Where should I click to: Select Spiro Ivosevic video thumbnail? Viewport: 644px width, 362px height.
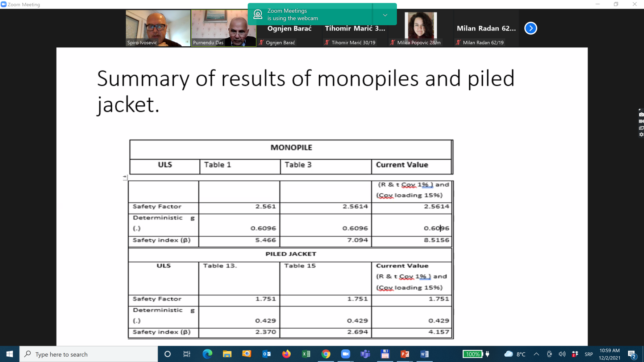pos(158,28)
